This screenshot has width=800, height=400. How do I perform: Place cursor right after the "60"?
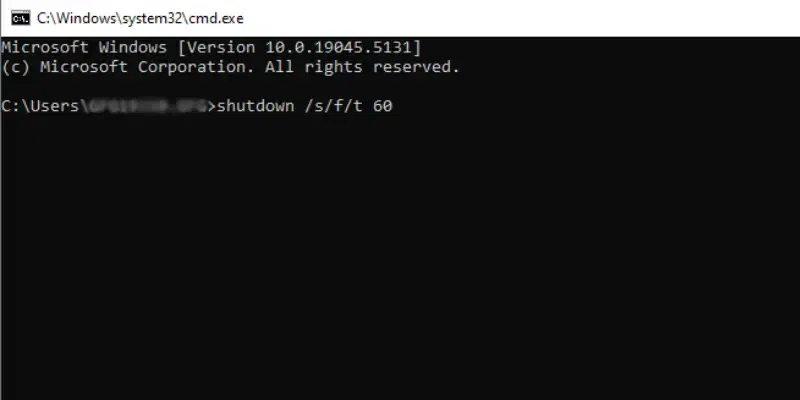[x=394, y=106]
